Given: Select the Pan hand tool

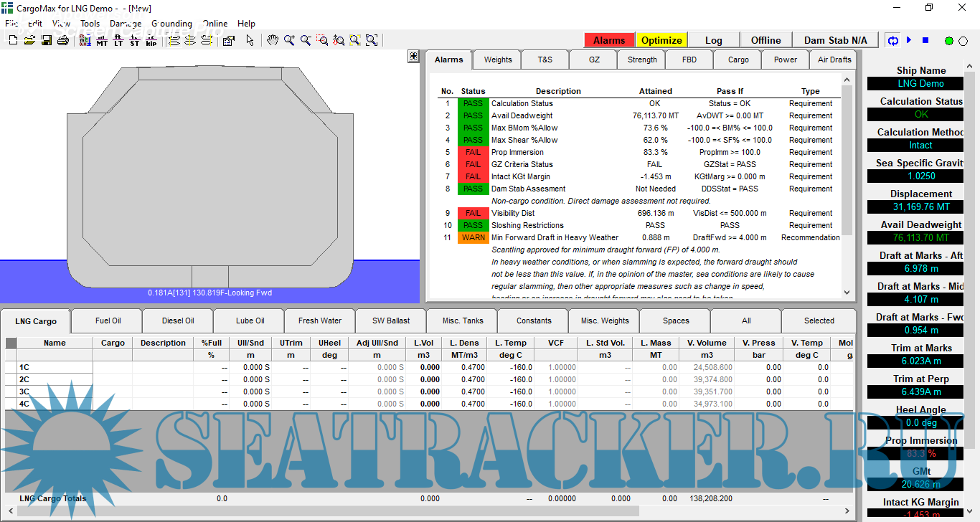Looking at the screenshot, I should coord(273,41).
